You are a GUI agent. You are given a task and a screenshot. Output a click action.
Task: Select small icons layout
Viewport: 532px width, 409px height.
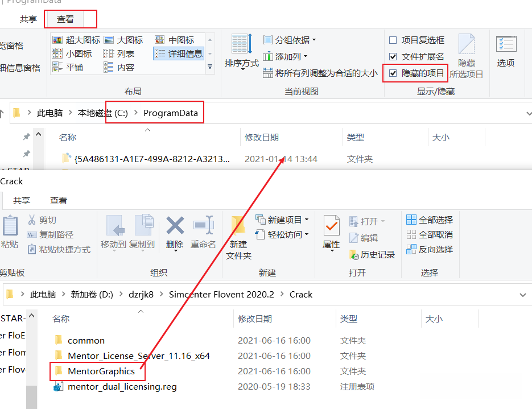click(72, 53)
